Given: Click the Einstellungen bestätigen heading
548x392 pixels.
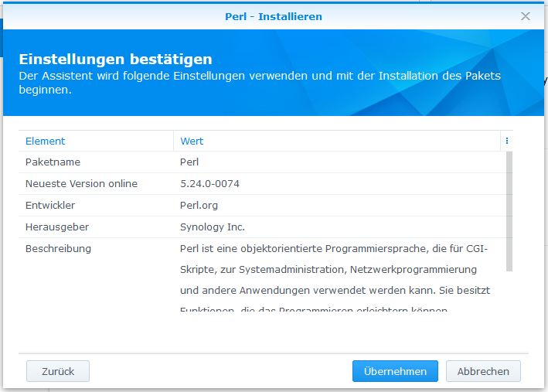Looking at the screenshot, I should [x=115, y=59].
